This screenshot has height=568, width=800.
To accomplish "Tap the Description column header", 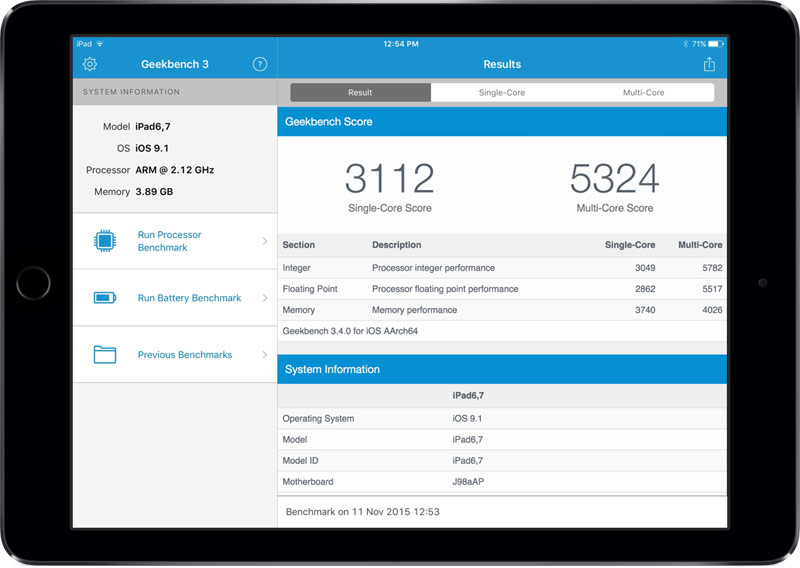I will point(396,244).
